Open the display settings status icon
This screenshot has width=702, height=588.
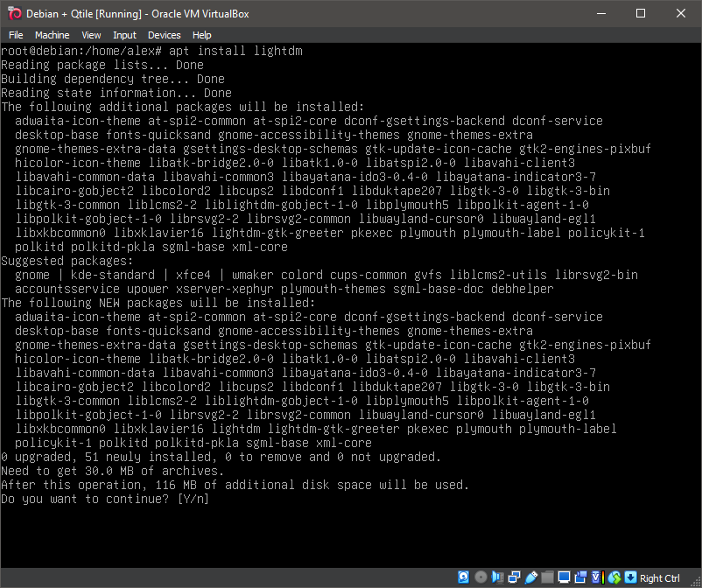tap(565, 577)
